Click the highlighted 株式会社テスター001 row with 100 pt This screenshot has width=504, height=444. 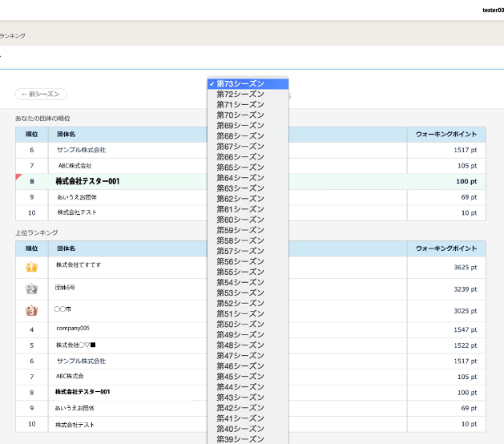[87, 182]
